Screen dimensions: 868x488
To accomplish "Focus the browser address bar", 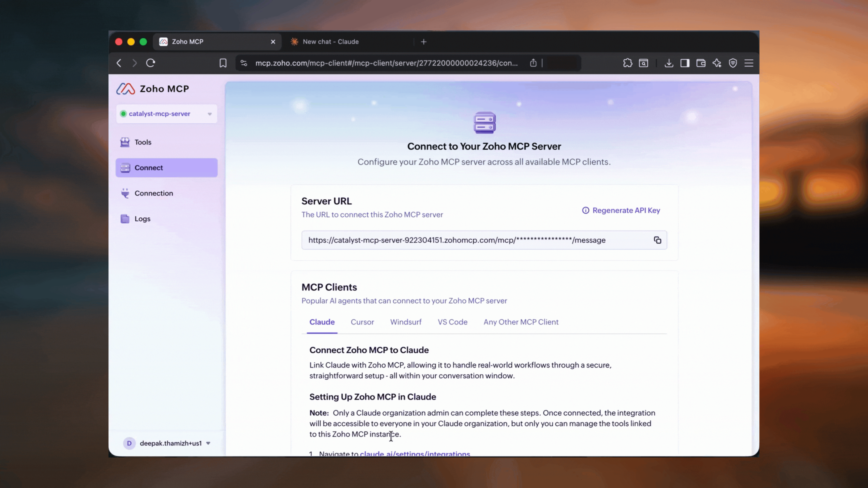I will click(386, 63).
